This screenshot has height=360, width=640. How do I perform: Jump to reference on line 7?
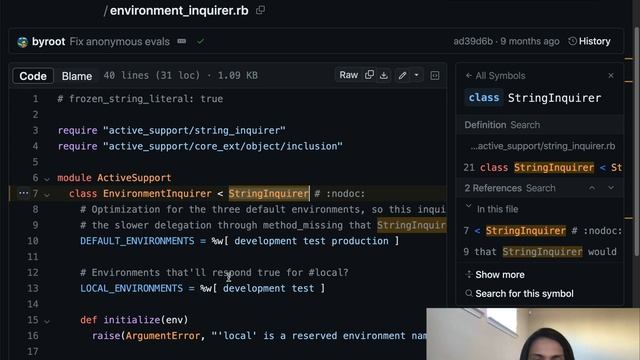coord(542,231)
